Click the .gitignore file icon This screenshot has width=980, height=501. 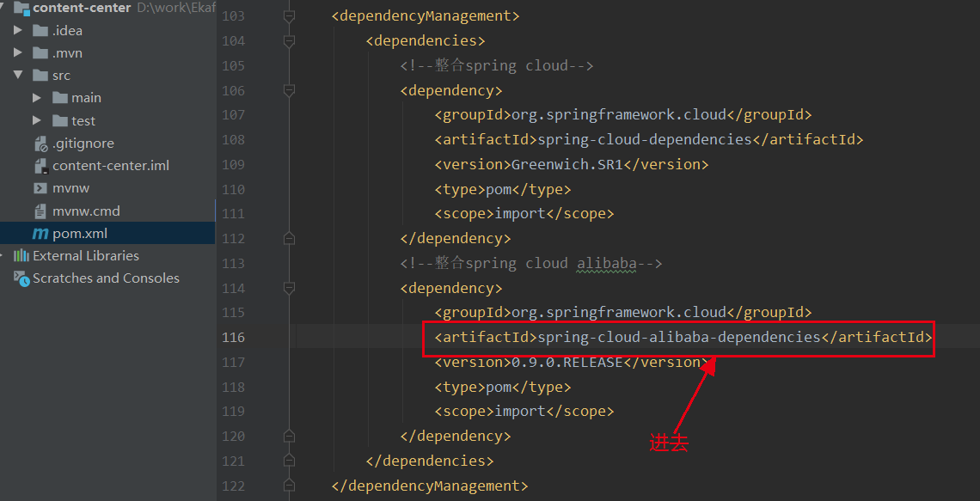(x=40, y=144)
